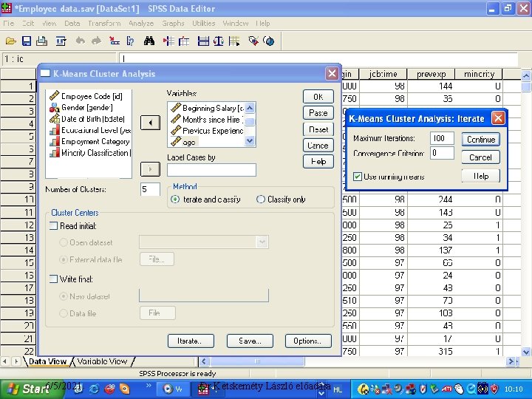Viewport: 532px width, 399px height.
Task: Open the Dialog Recall toolbar icon
Action: (x=61, y=41)
